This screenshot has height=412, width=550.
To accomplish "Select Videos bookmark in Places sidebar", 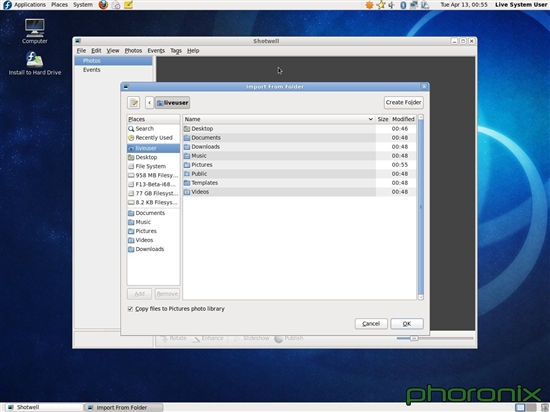I will point(153,240).
